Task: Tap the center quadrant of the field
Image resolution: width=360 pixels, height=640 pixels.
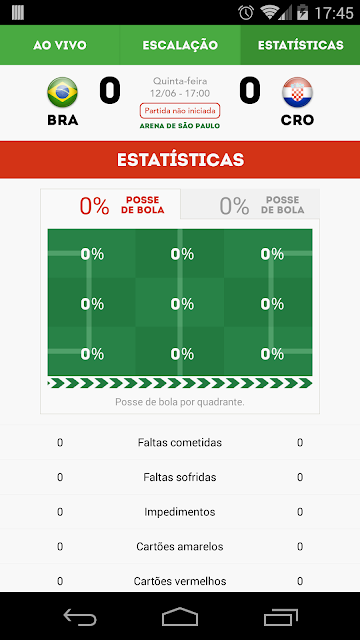Action: [x=180, y=302]
